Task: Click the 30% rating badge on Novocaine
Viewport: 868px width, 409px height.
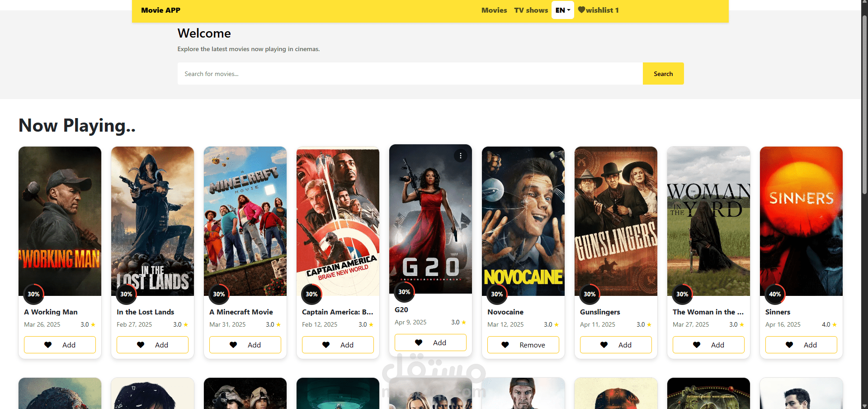Action: 497,294
